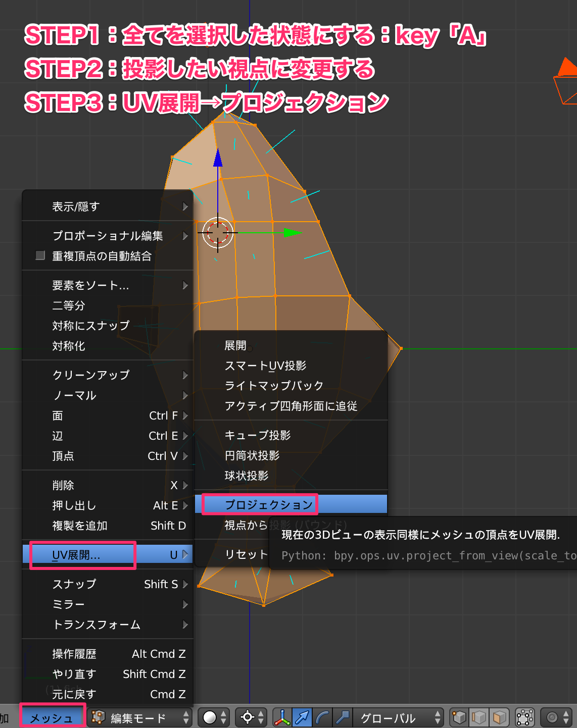Toggle the 3D manipulator axis widget
The width and height of the screenshot is (577, 728).
point(281,717)
